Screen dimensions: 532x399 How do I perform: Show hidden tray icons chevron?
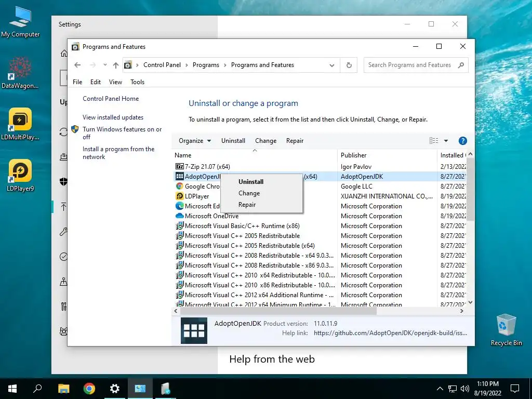point(440,389)
